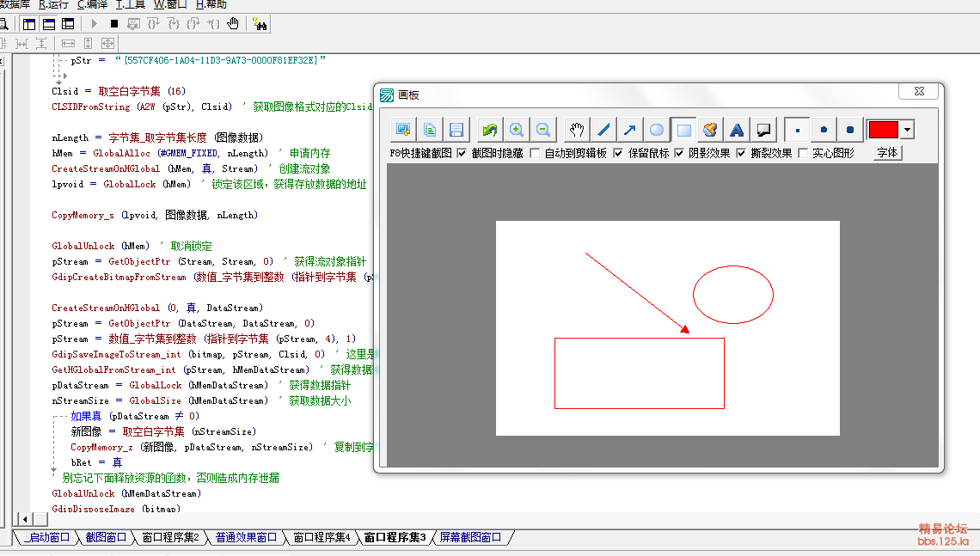Open the T.工具 menu

point(131,4)
